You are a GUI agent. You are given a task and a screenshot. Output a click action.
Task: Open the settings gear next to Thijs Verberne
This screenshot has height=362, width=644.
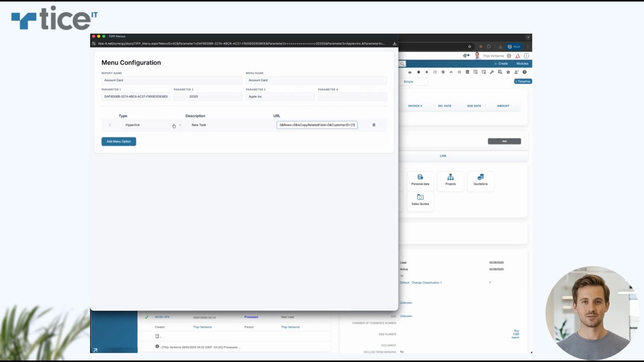click(x=509, y=56)
